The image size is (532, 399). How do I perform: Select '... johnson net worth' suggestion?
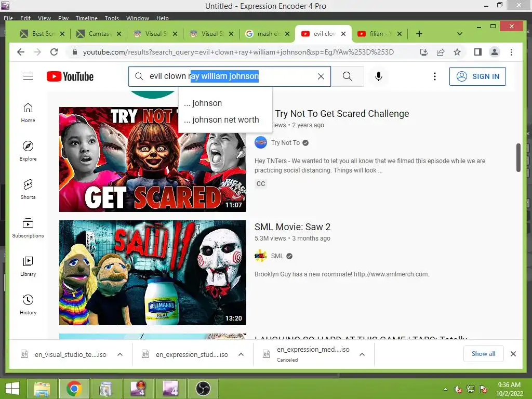pos(225,120)
